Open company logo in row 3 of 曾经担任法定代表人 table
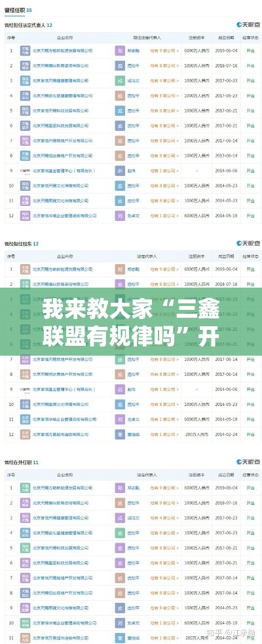The height and width of the screenshot is (644, 262). coord(25,81)
